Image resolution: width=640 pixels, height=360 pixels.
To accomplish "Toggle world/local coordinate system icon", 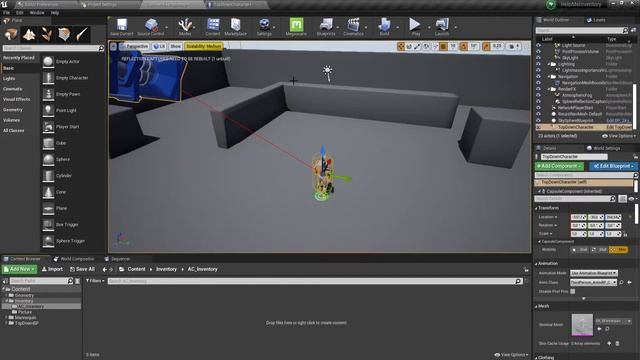I will (x=426, y=47).
